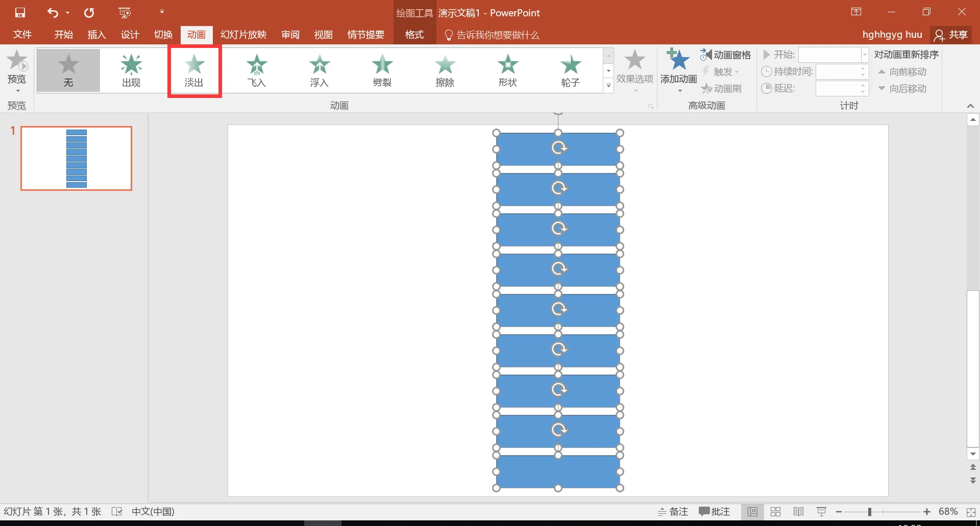The width and height of the screenshot is (980, 526).
Task: Open the 格式 drawing tools tab
Action: 414,35
